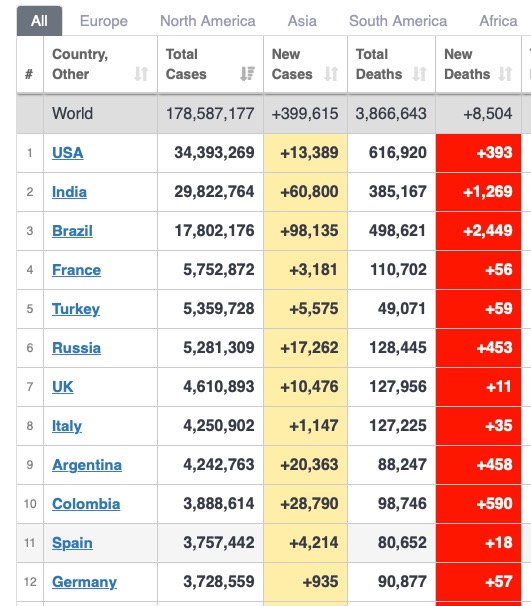Sort by Country, Other column arrows

click(x=141, y=74)
